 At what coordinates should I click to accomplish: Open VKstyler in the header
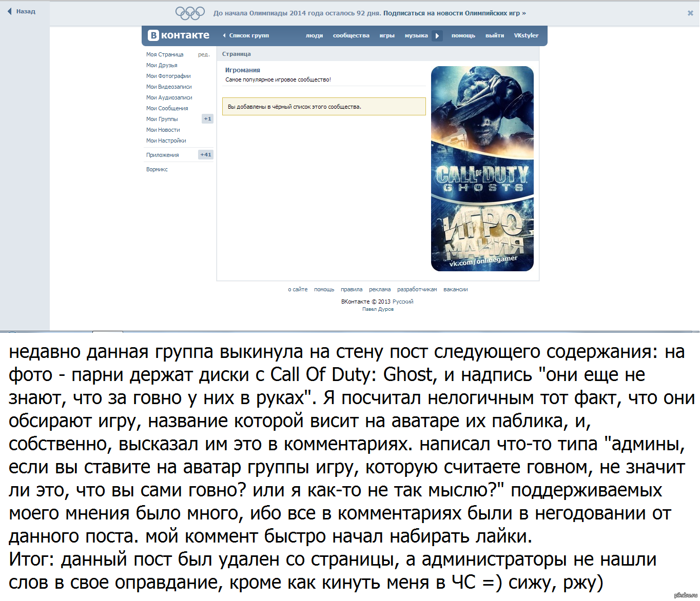click(x=526, y=35)
